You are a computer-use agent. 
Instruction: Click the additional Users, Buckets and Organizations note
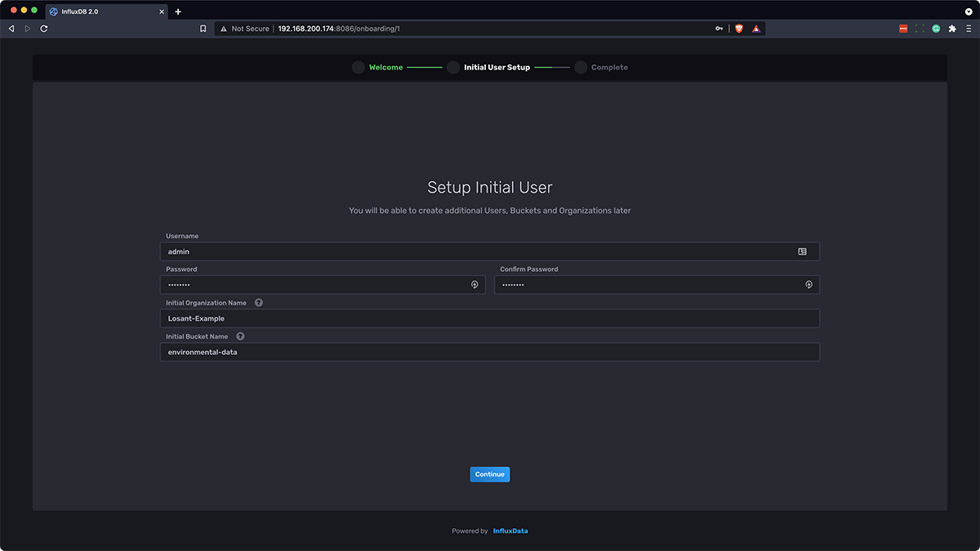490,211
